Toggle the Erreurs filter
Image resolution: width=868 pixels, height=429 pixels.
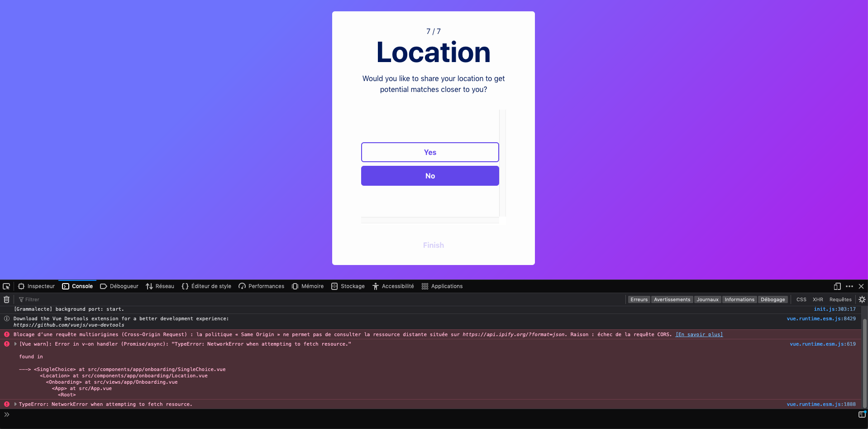(639, 299)
